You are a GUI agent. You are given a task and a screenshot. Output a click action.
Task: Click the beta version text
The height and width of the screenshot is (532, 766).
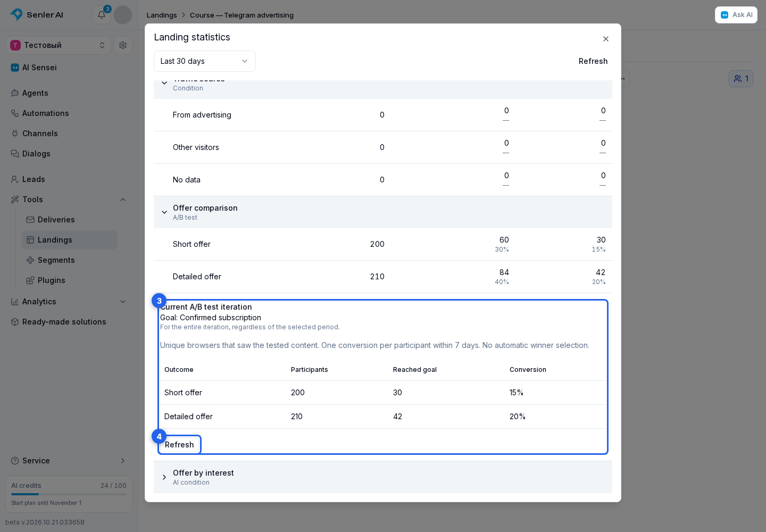click(x=45, y=522)
